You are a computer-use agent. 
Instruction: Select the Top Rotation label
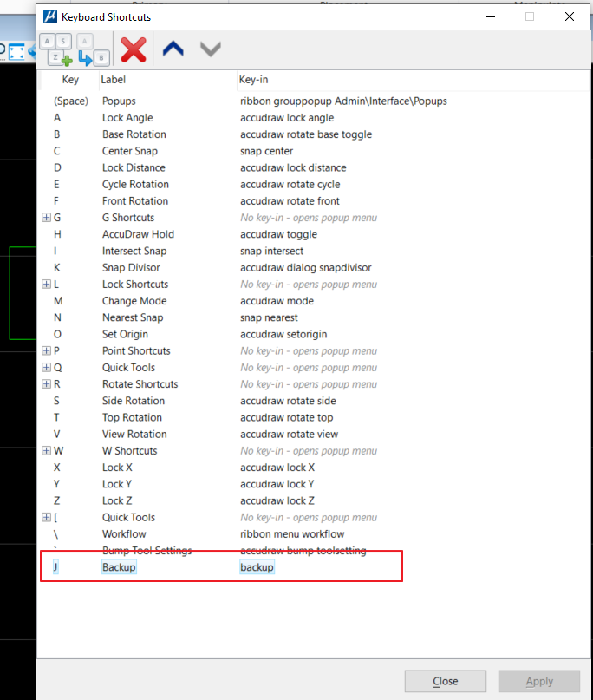(x=132, y=417)
